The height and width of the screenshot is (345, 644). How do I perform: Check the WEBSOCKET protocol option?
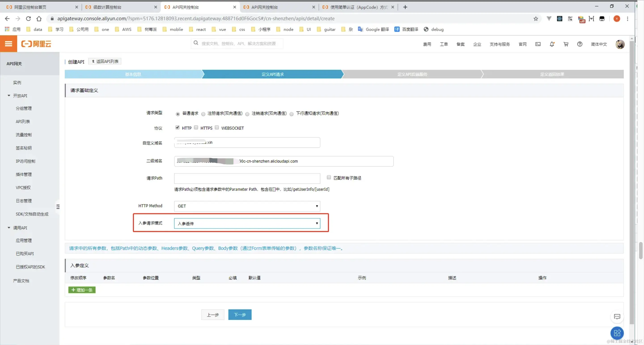tap(217, 127)
